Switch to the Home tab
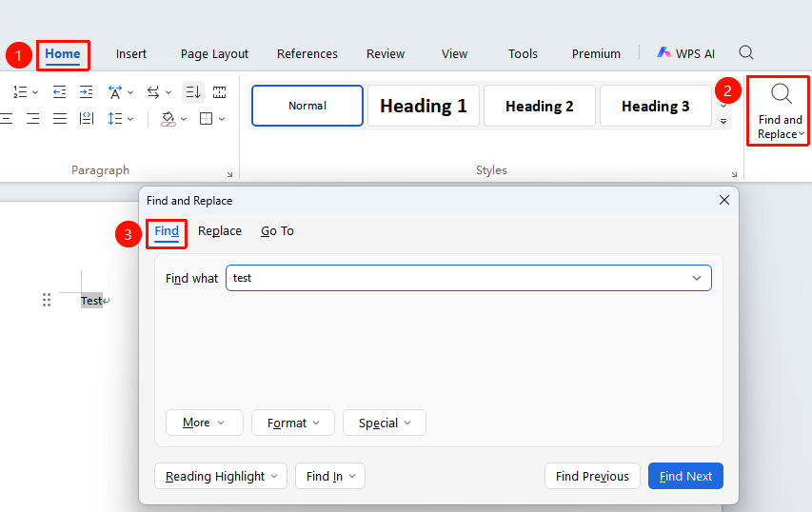The width and height of the screenshot is (812, 512). click(63, 54)
